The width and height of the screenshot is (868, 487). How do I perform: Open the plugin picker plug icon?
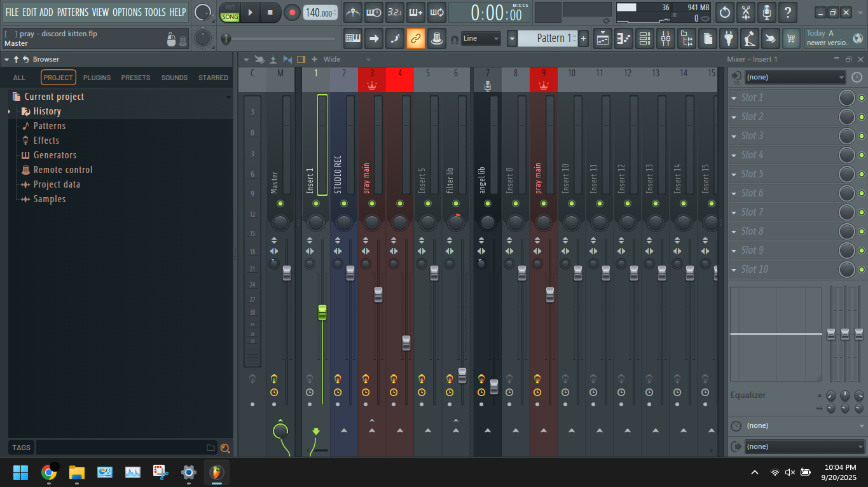tap(729, 39)
